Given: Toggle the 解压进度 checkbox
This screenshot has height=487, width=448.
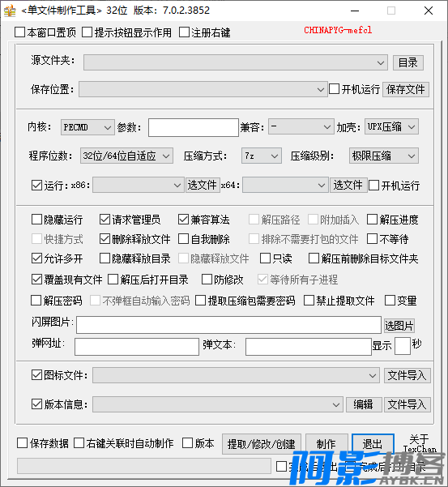Looking at the screenshot, I should [x=372, y=220].
